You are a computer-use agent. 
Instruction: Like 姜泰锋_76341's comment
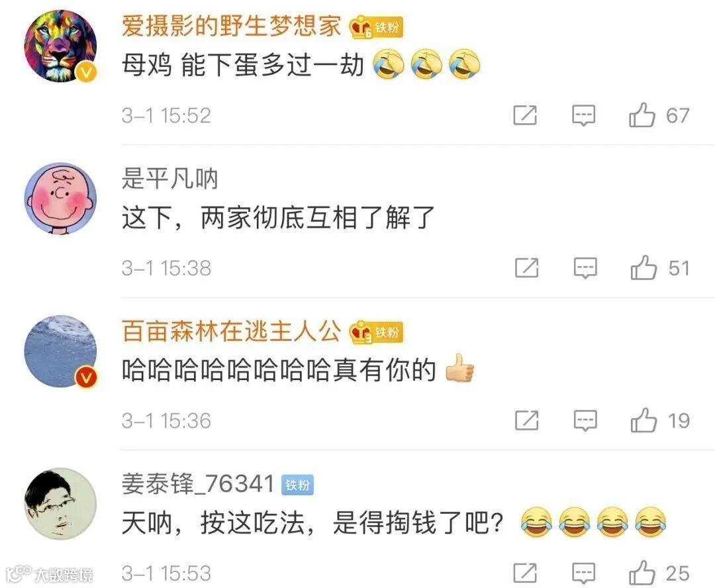(x=642, y=573)
